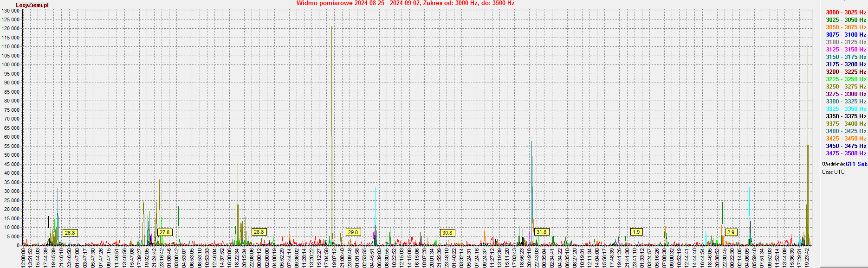Click the 26.8 date marker
This screenshot has width=868, height=268.
(70, 233)
